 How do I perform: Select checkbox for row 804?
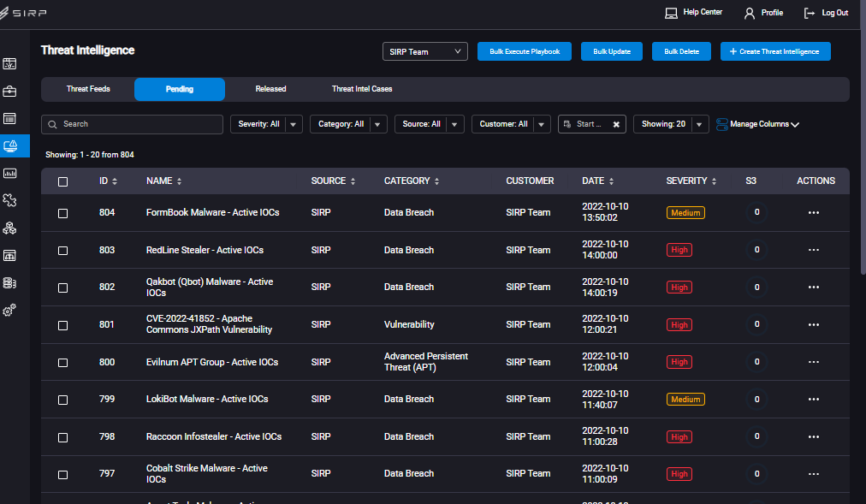click(x=63, y=213)
